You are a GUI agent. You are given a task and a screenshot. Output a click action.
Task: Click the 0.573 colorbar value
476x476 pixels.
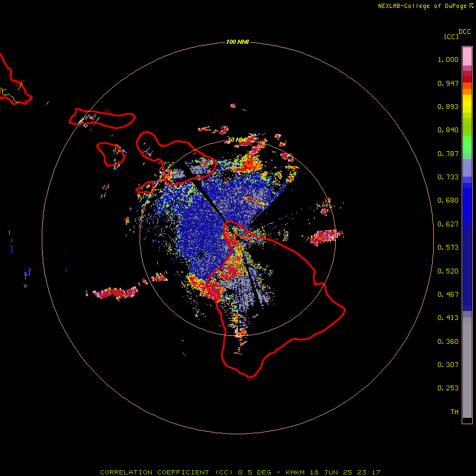point(448,248)
